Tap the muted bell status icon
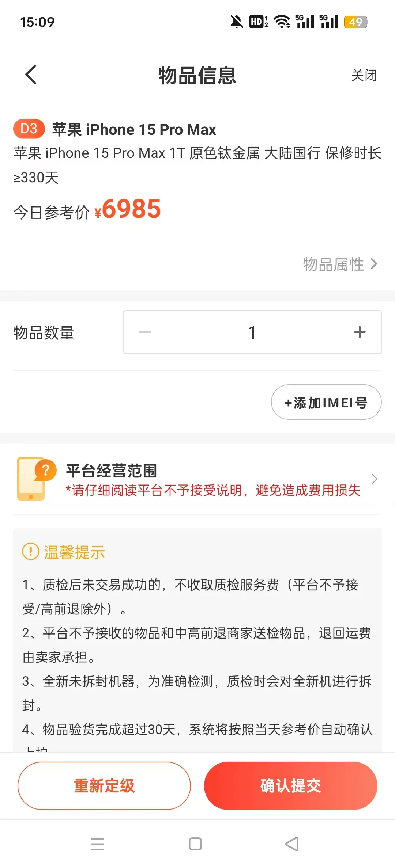Image resolution: width=395 pixels, height=868 pixels. click(236, 22)
